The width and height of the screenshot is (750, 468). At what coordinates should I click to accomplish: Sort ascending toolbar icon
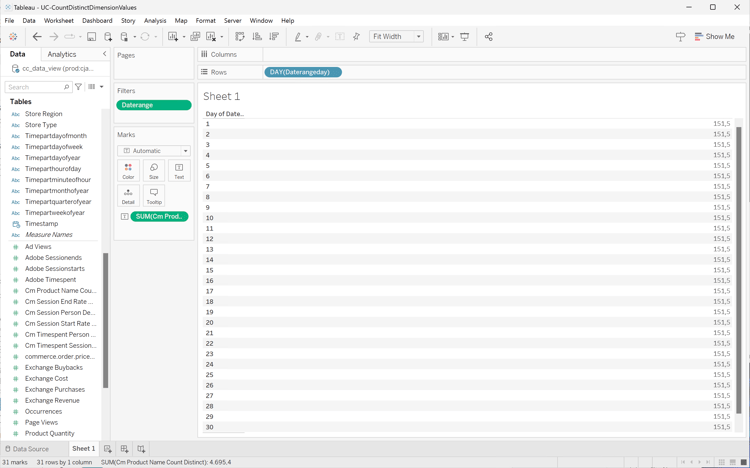point(257,37)
